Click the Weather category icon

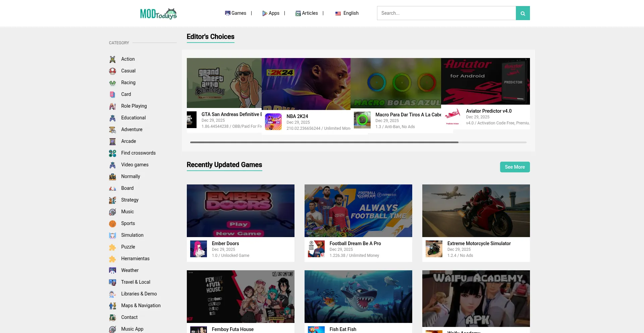tap(112, 271)
